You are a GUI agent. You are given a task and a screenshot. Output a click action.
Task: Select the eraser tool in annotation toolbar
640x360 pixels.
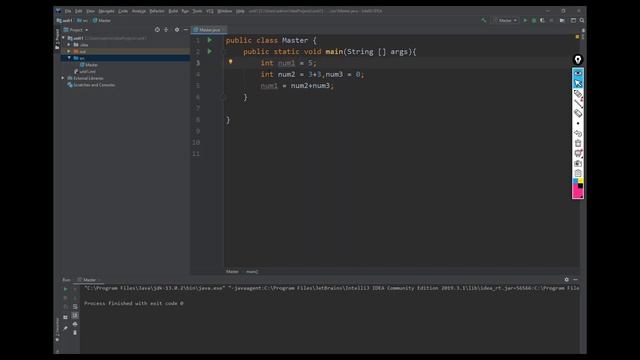point(578,113)
